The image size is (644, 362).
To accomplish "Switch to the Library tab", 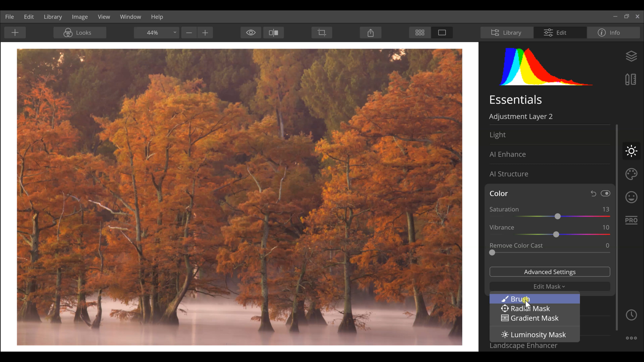I will point(507,33).
